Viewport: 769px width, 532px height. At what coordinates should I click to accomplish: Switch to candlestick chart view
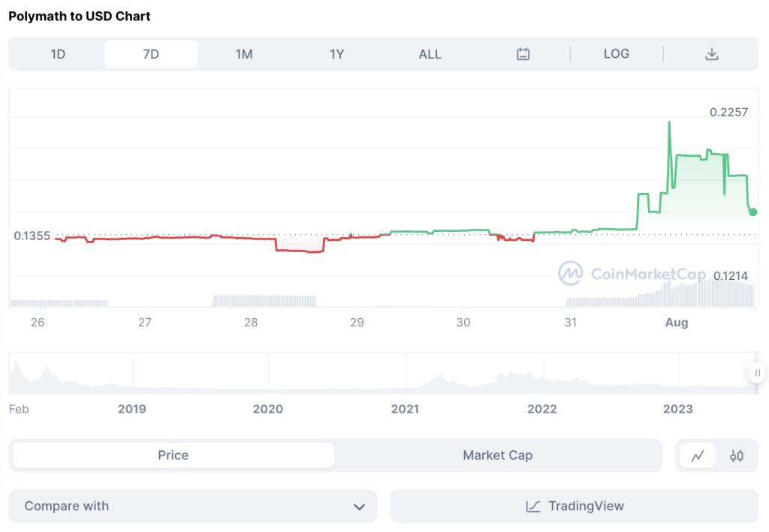coord(737,455)
